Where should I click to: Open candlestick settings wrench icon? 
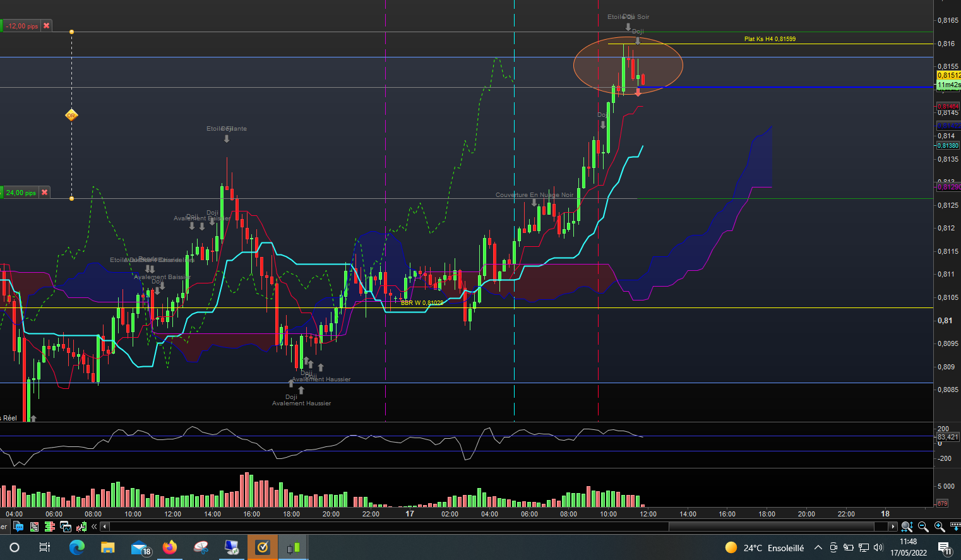click(81, 527)
